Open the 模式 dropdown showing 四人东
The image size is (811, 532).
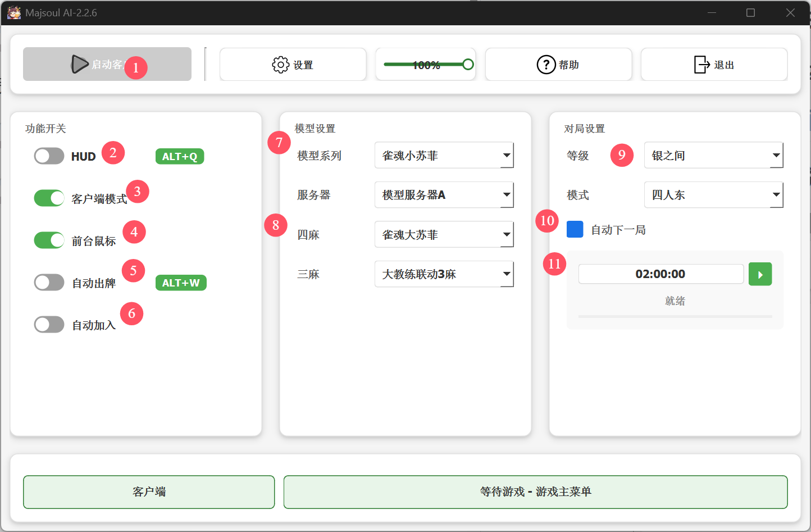[x=713, y=195]
